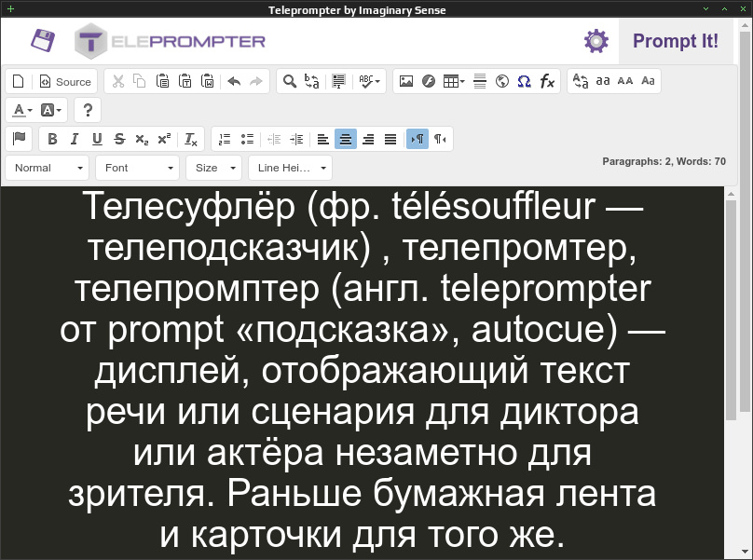
Task: Open settings with the gear icon
Action: (x=596, y=41)
